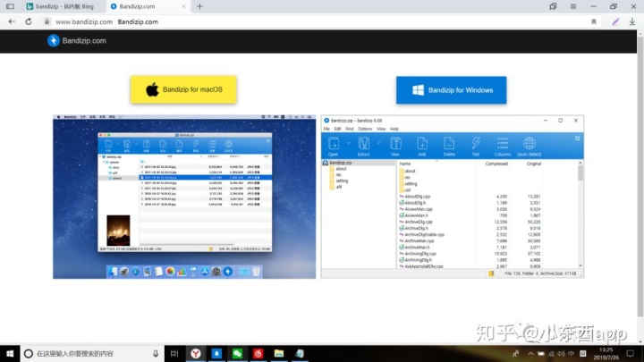Screen dimensions: 644x362
Task: Select the AboutDlg.cpp file row
Action: (x=470, y=197)
